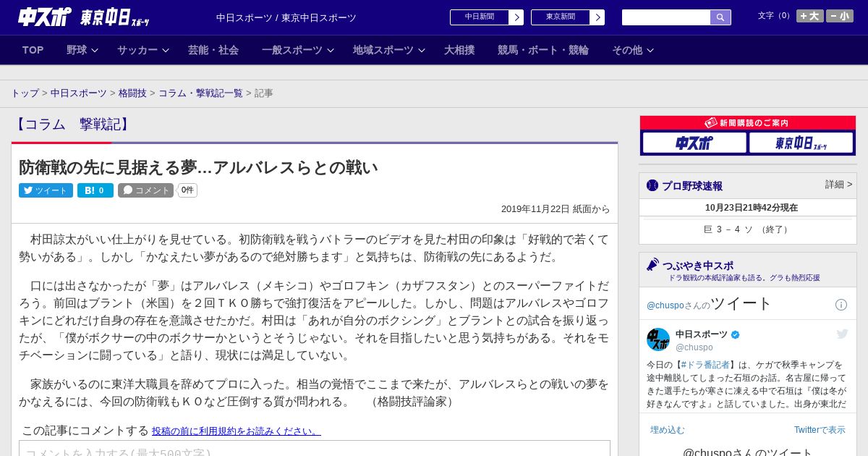Screen dimensions: 868x456
Task: Go to トップ breadcrumb link
Action: (25, 93)
